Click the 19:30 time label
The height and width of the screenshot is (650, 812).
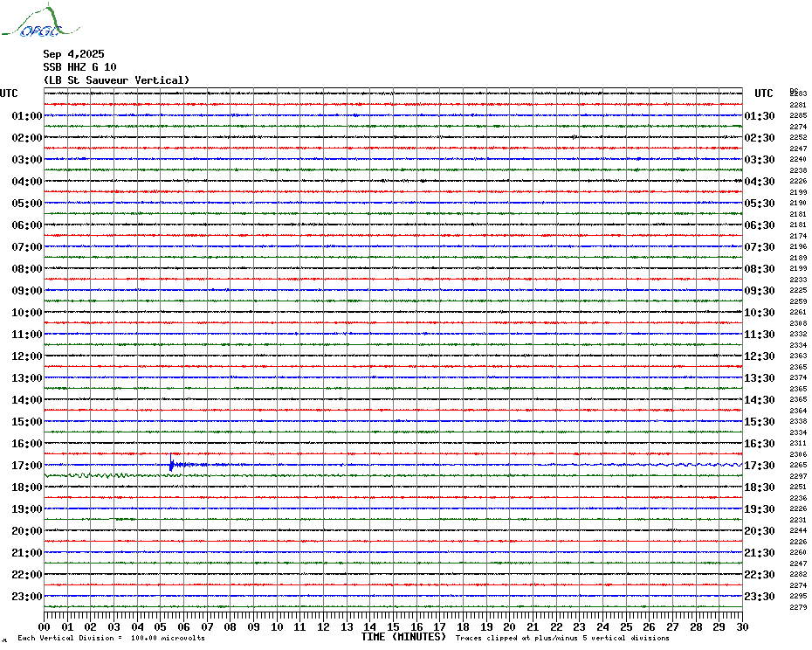(x=760, y=509)
